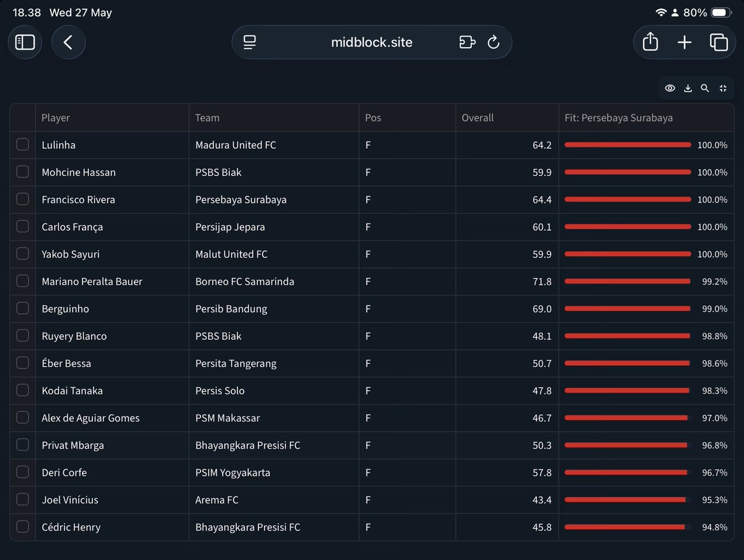Select Alex de Aguiar Gomes checkbox
The image size is (744, 560).
pyautogui.click(x=22, y=417)
